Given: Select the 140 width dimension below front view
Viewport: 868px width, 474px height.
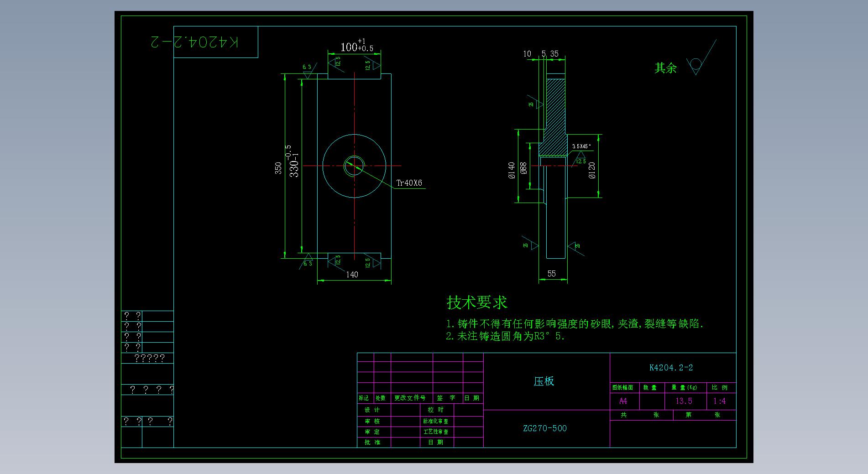Looking at the screenshot, I should coord(352,275).
